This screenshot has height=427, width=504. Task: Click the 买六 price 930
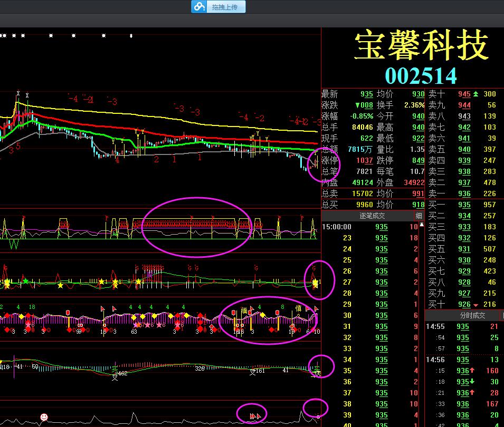point(464,260)
